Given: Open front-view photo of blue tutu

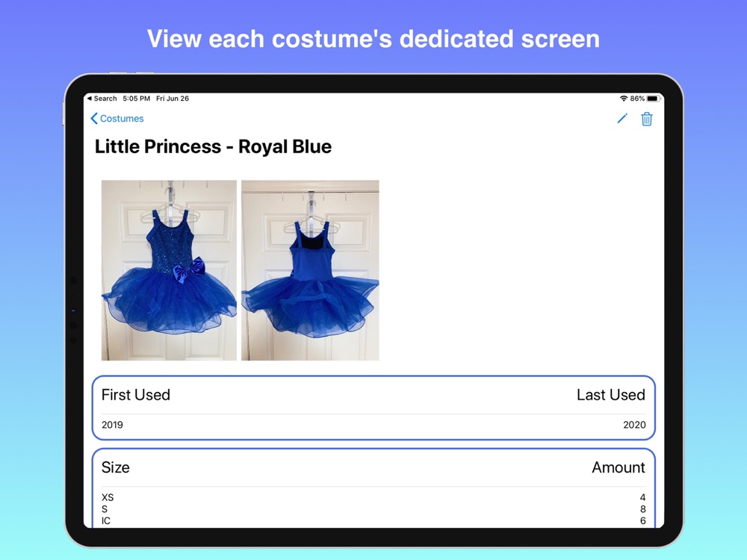Looking at the screenshot, I should [x=169, y=270].
